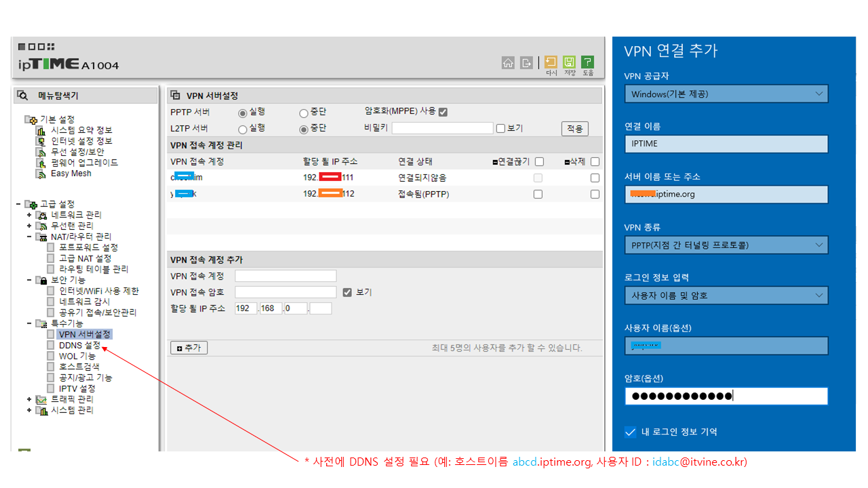Click the 펌웨어 업그레이드 upload icon
The height and width of the screenshot is (488, 868).
tap(39, 162)
